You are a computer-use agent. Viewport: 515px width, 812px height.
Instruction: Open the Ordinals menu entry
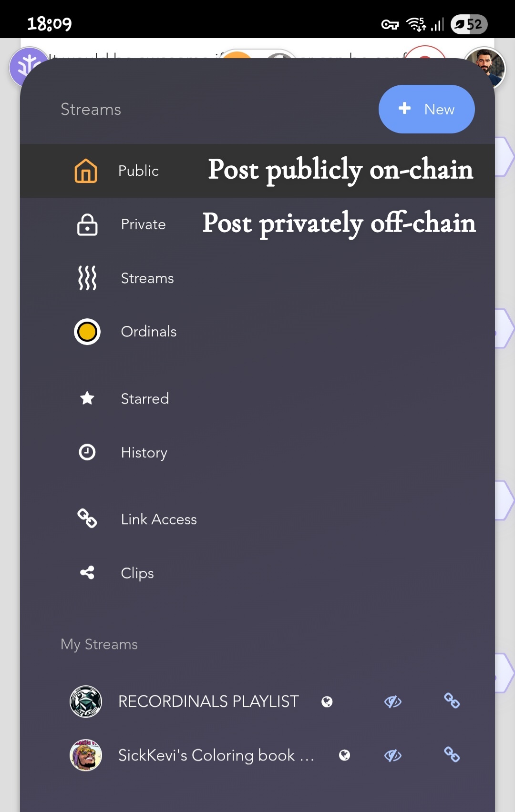click(x=257, y=332)
